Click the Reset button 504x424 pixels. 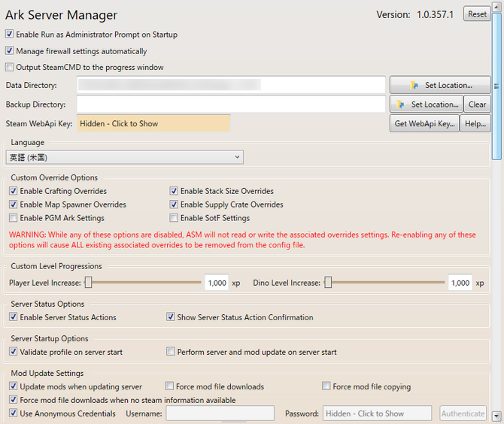(477, 14)
